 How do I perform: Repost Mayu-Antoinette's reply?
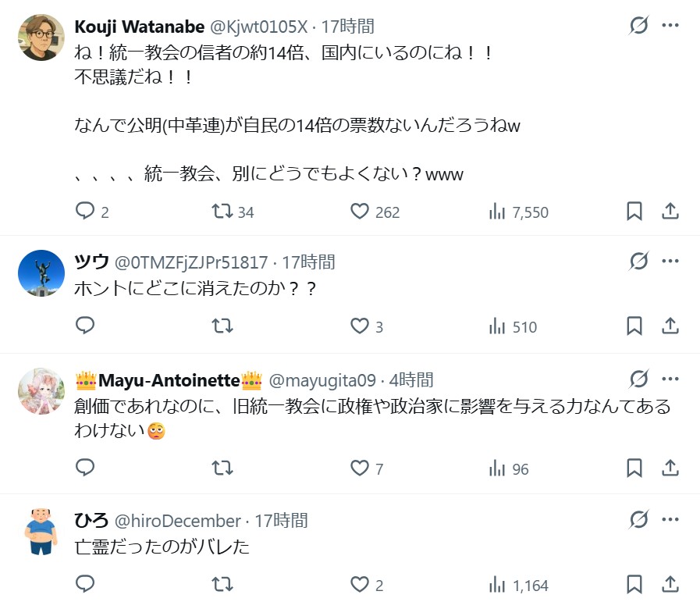click(x=222, y=468)
